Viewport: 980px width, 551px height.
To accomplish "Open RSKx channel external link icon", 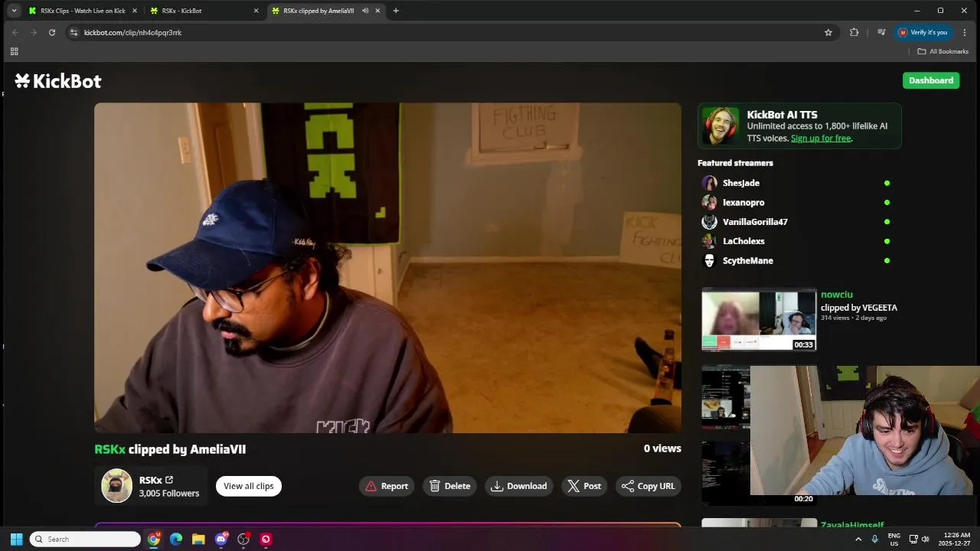I will (169, 480).
